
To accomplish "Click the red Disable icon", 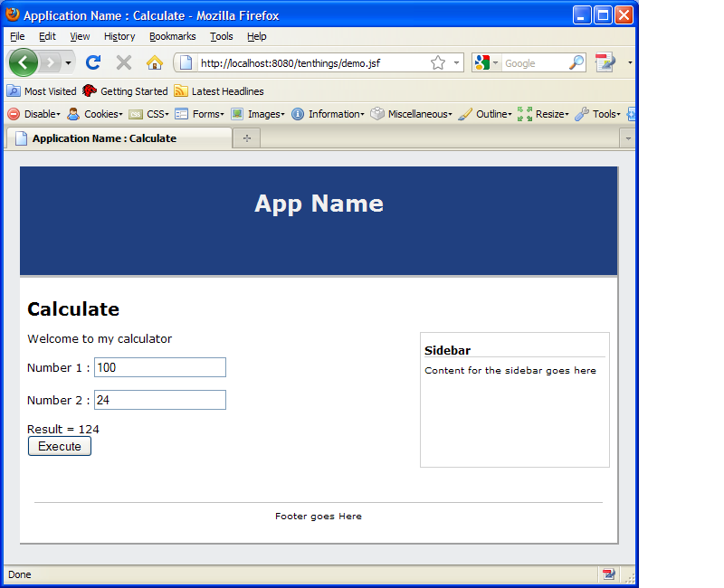I will (14, 114).
